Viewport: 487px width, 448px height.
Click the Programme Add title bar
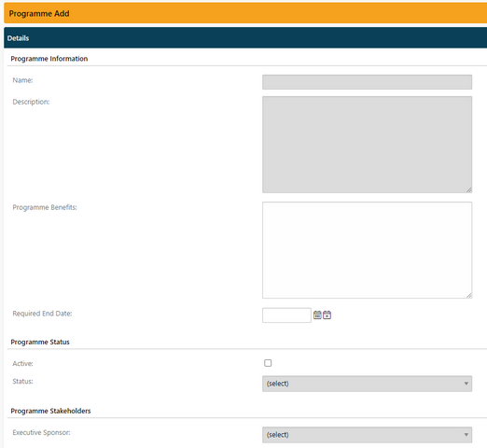click(245, 13)
